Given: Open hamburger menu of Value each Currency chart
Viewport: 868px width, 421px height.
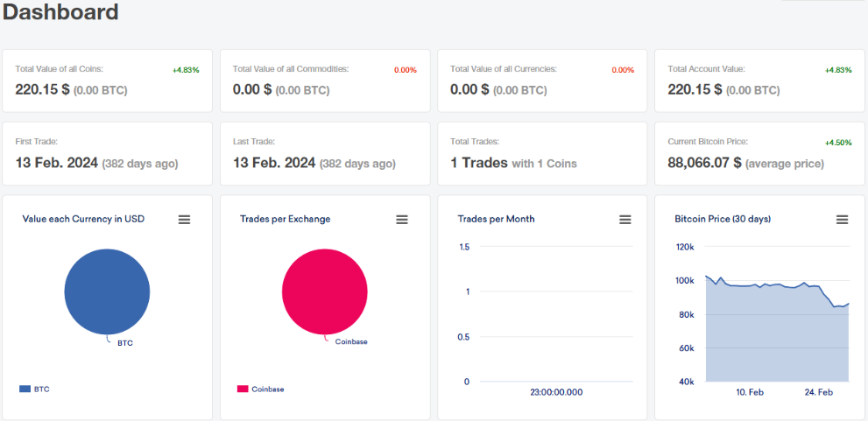Looking at the screenshot, I should click(184, 220).
